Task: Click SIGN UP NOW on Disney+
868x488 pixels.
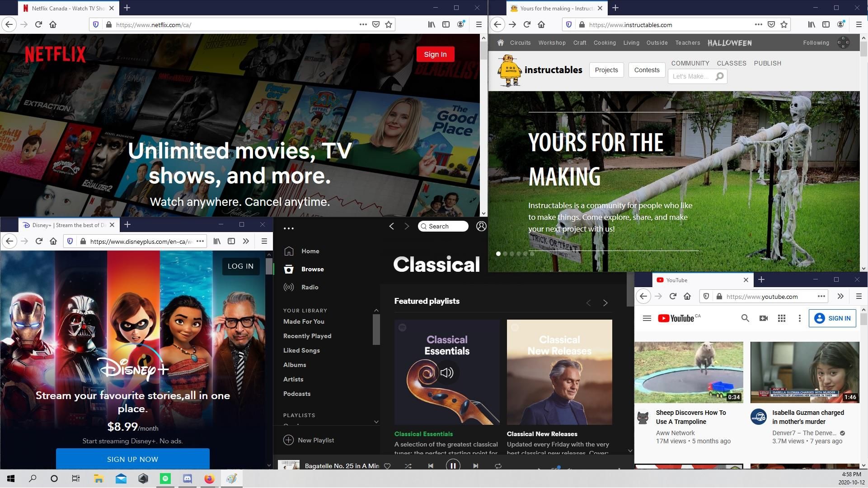Action: point(132,459)
